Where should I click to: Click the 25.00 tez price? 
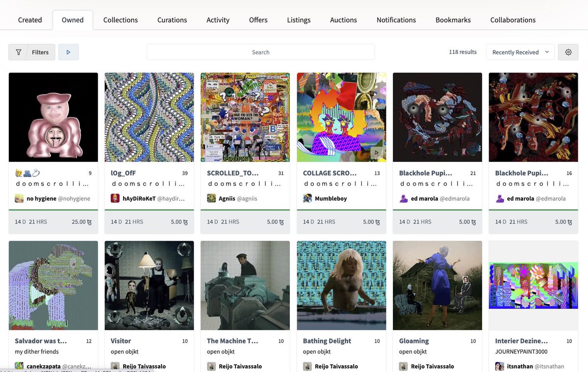(81, 222)
